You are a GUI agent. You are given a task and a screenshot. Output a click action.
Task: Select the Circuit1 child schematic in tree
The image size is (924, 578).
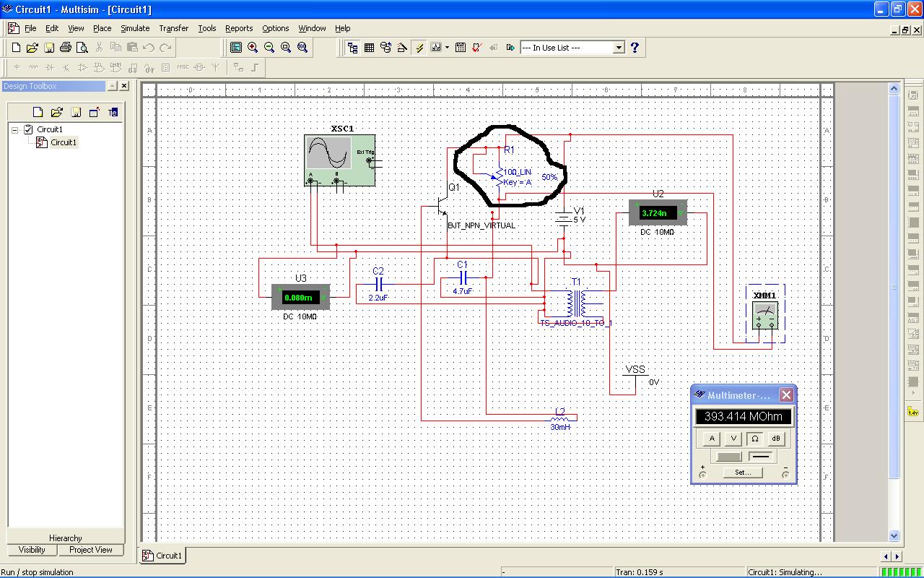(63, 142)
